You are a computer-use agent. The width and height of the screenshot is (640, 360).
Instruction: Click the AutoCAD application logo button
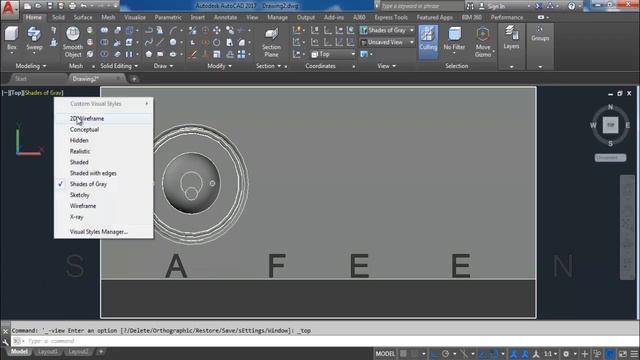pyautogui.click(x=8, y=8)
